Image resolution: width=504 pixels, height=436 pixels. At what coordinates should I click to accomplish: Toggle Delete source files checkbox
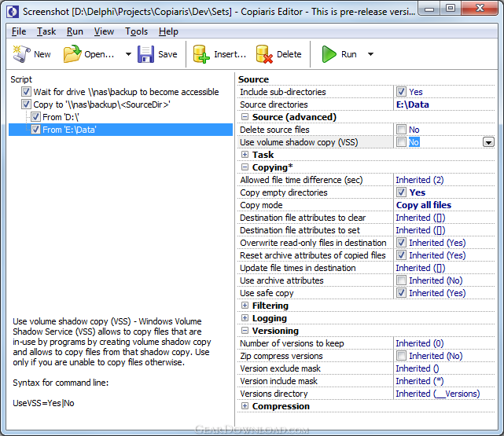401,130
